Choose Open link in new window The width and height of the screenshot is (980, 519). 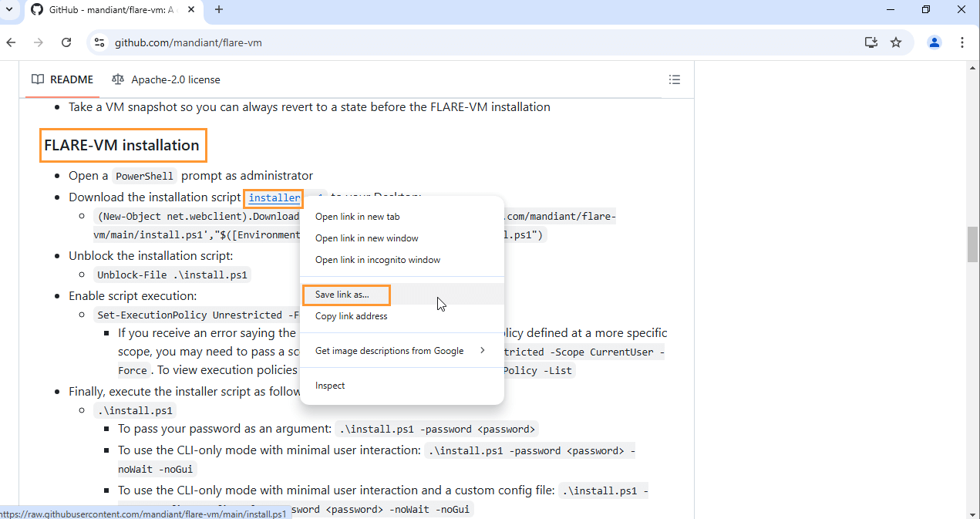pyautogui.click(x=402, y=238)
